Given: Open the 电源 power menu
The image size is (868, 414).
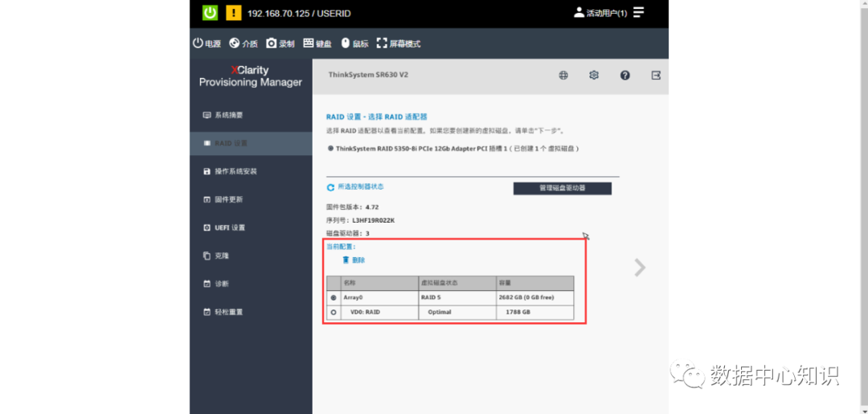Looking at the screenshot, I should (207, 43).
